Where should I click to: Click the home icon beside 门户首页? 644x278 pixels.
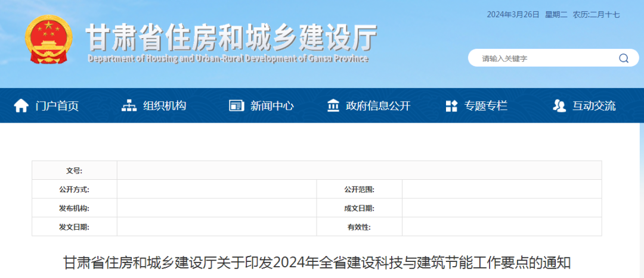21,106
